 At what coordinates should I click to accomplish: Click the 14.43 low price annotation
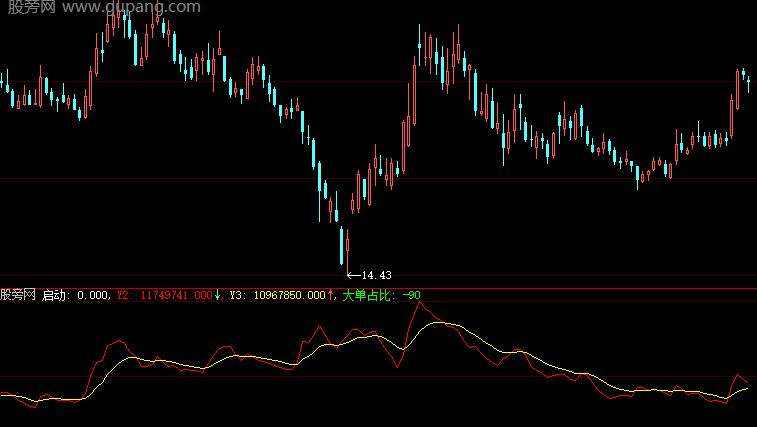377,275
